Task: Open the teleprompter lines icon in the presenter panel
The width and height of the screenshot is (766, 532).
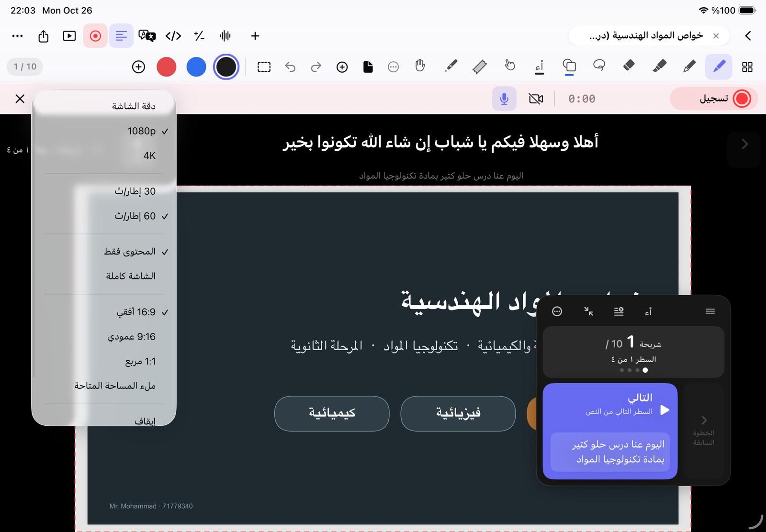Action: [619, 311]
